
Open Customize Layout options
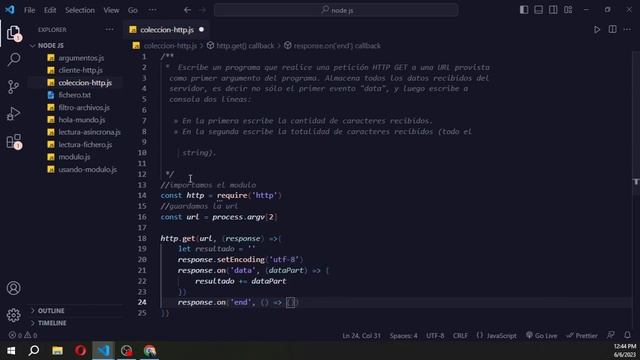click(x=568, y=10)
